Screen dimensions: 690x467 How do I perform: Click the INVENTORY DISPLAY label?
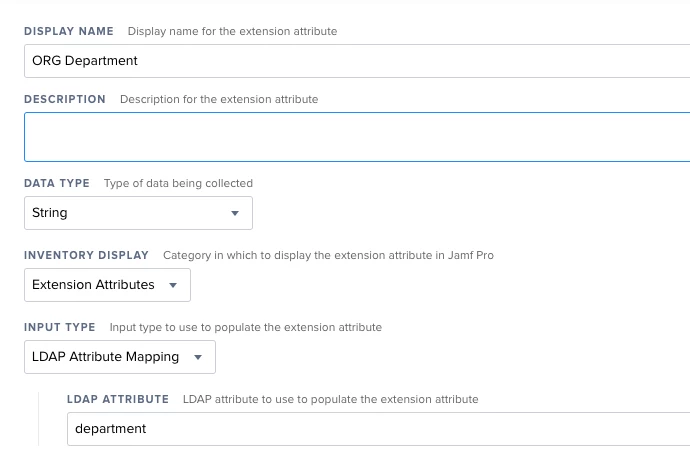tap(86, 255)
